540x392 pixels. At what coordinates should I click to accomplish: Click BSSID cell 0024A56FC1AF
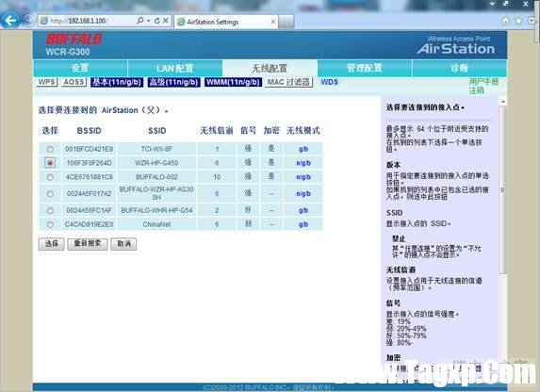(90, 210)
